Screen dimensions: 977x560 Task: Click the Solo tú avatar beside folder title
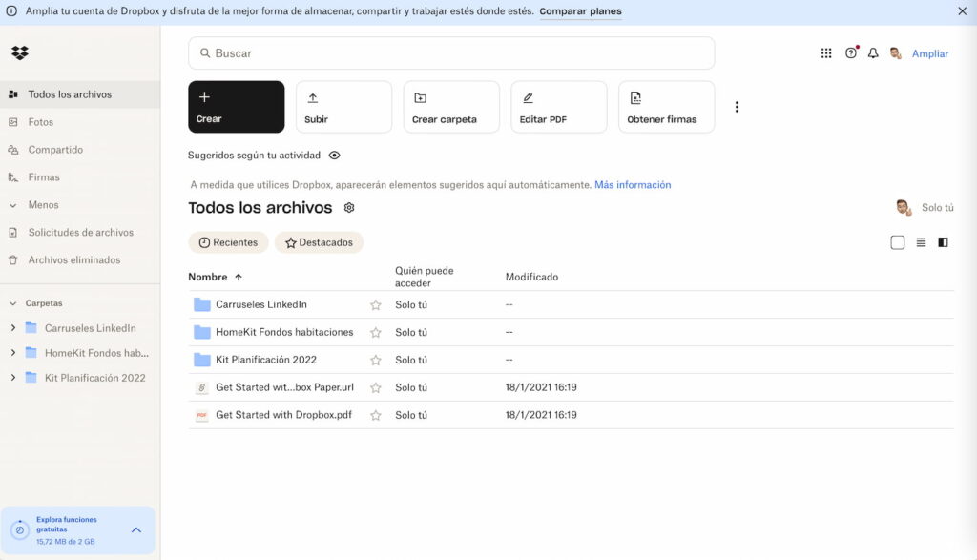point(904,207)
